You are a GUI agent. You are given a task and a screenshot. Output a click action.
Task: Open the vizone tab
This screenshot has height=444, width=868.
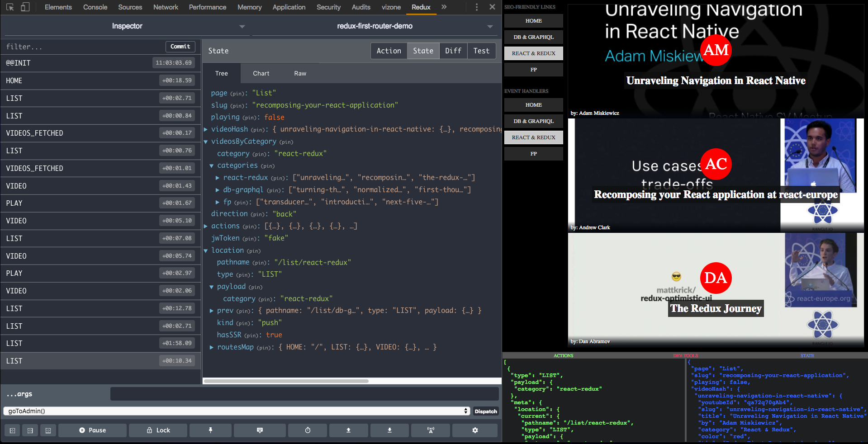[391, 7]
